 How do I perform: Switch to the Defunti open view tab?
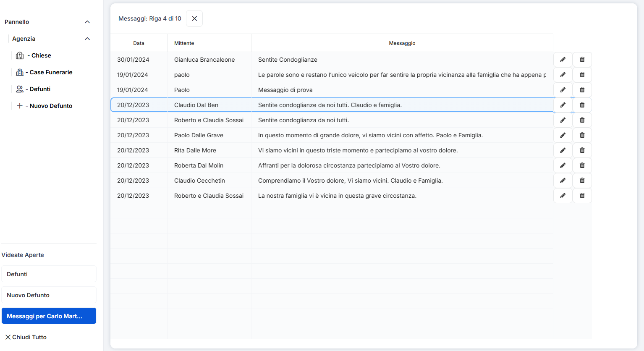coord(49,274)
